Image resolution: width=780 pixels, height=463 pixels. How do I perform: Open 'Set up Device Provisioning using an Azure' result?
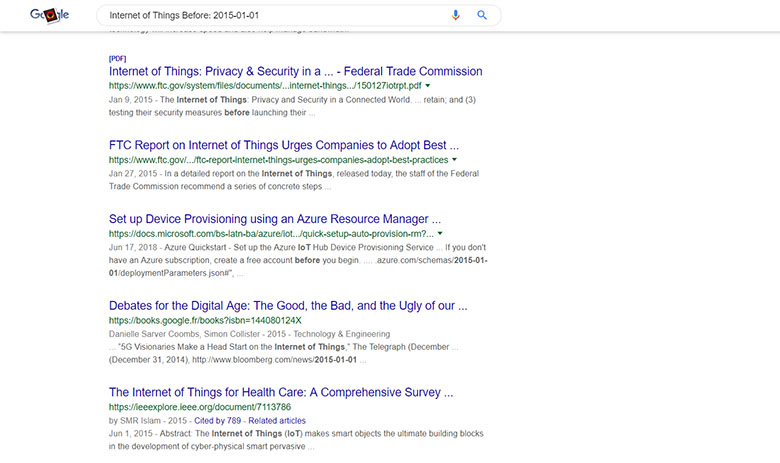(x=275, y=219)
